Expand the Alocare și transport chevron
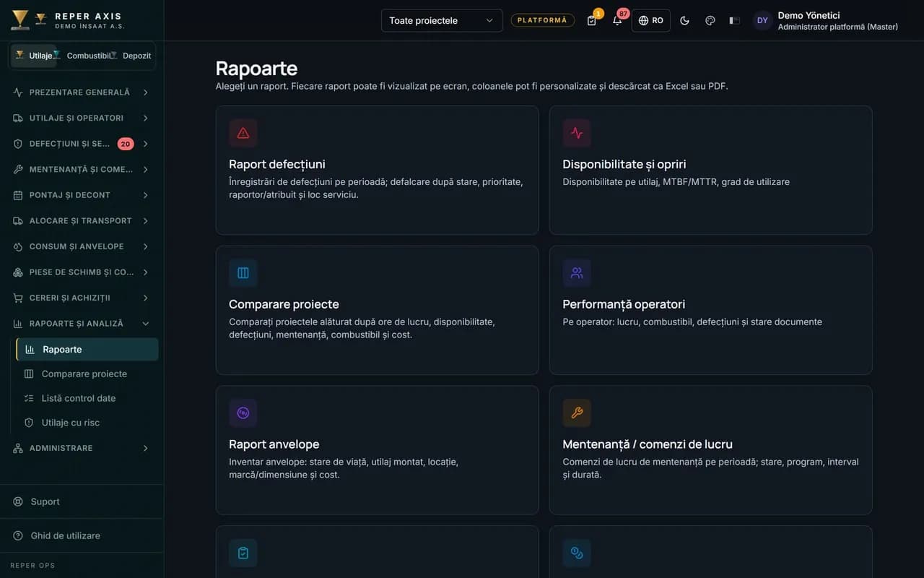The image size is (924, 578). pyautogui.click(x=146, y=220)
